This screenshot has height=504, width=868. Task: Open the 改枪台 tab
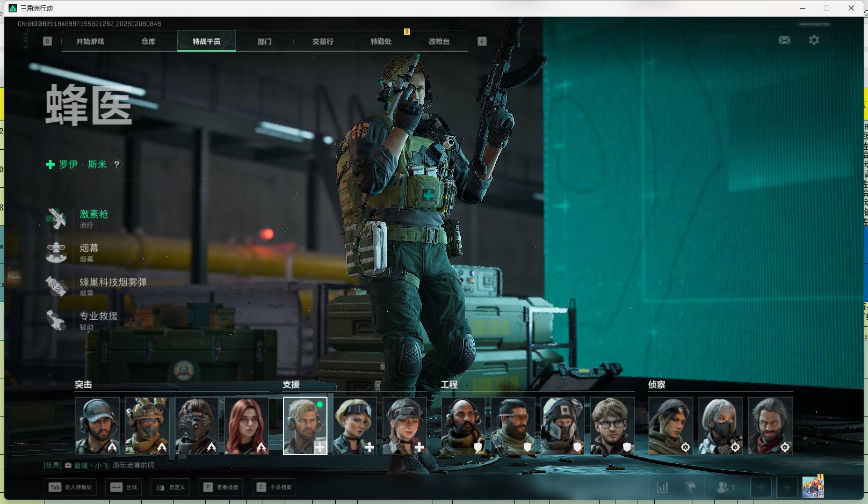(x=439, y=41)
